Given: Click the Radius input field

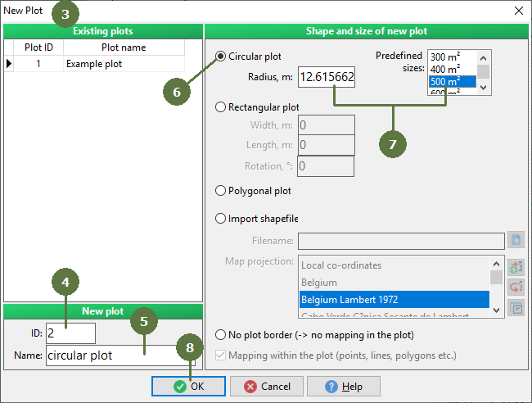Looking at the screenshot, I should [327, 77].
